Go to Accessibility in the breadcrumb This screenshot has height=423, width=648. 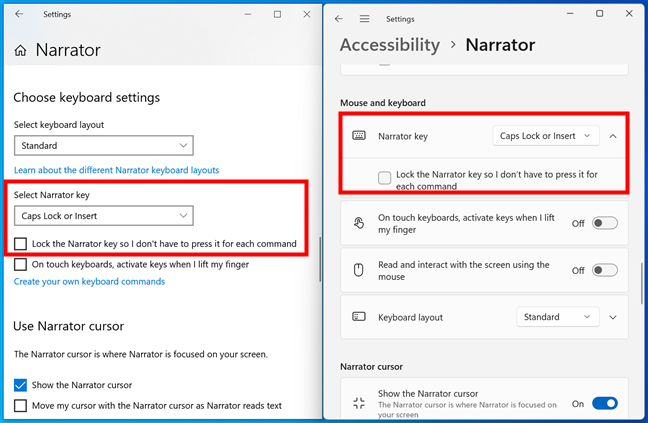tap(390, 45)
